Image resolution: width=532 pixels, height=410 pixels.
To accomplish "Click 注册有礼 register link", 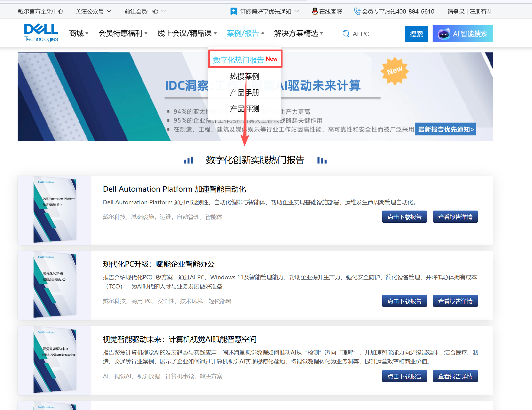I will click(481, 11).
